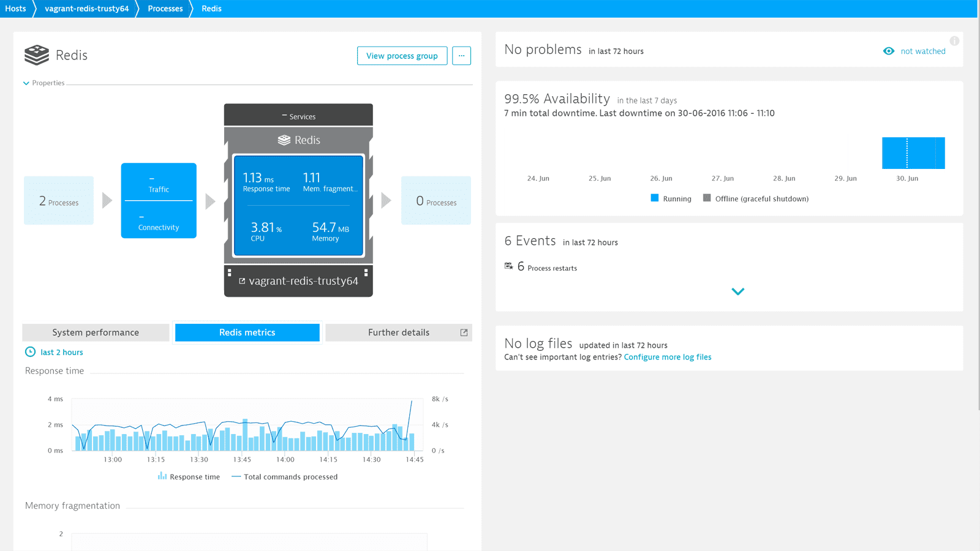
Task: Go to Hosts in the breadcrumb
Action: click(15, 9)
